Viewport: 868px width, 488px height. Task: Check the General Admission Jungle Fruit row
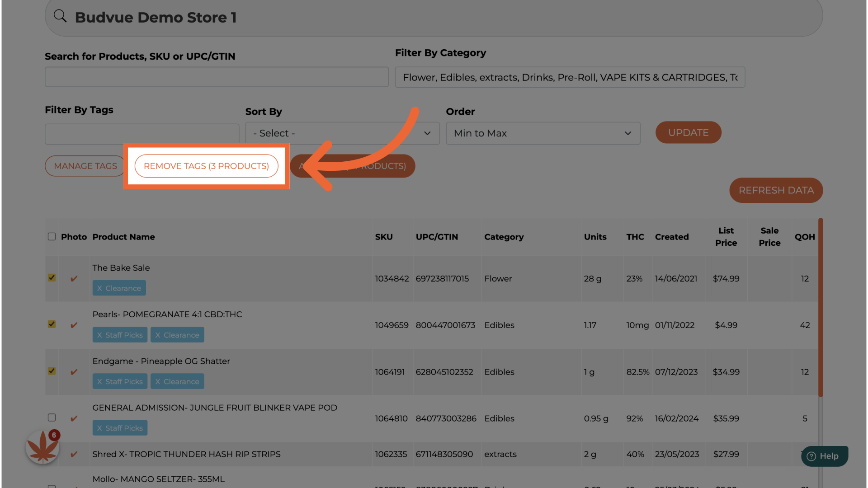[x=52, y=418]
